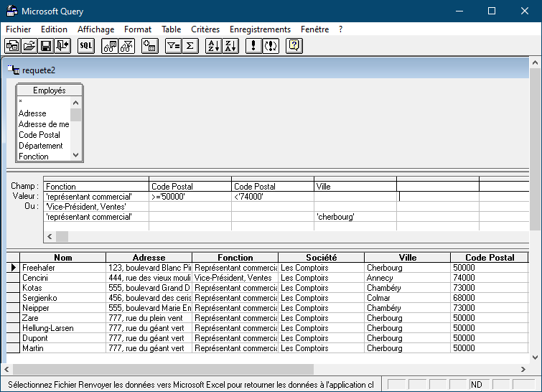Edit the criteria value >='50000'

click(190, 197)
